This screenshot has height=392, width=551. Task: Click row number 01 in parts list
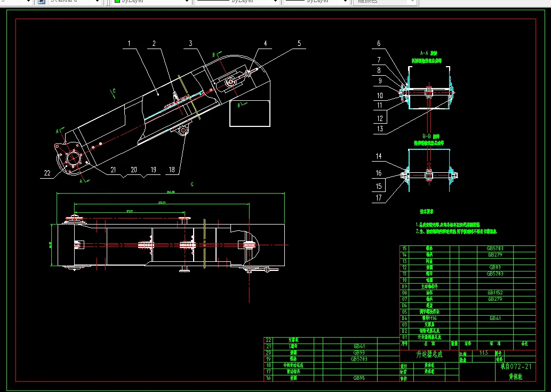[x=404, y=337]
